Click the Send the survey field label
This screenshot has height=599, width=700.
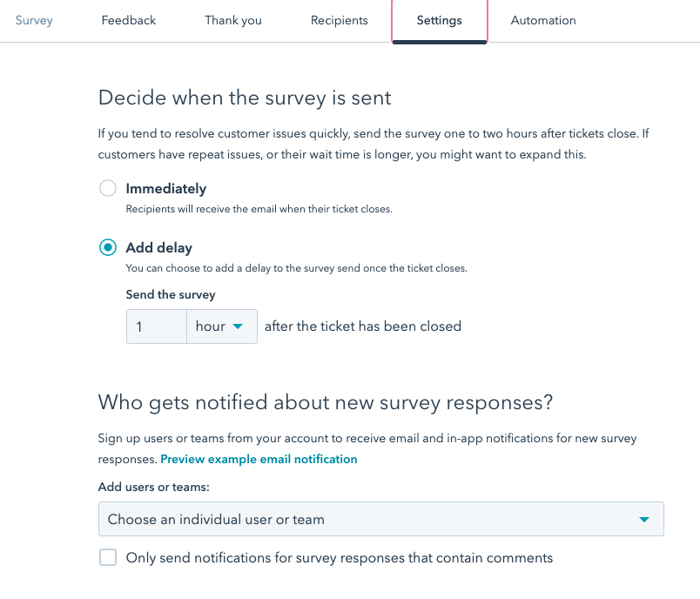(171, 294)
